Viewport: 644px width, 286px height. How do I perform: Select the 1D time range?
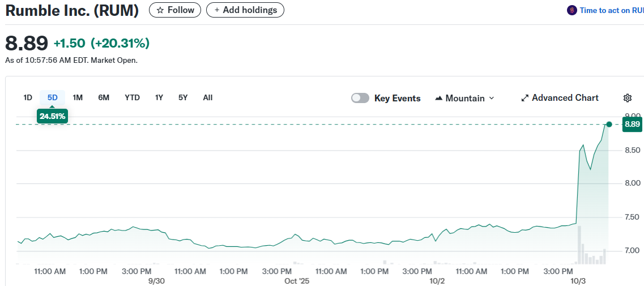[28, 97]
